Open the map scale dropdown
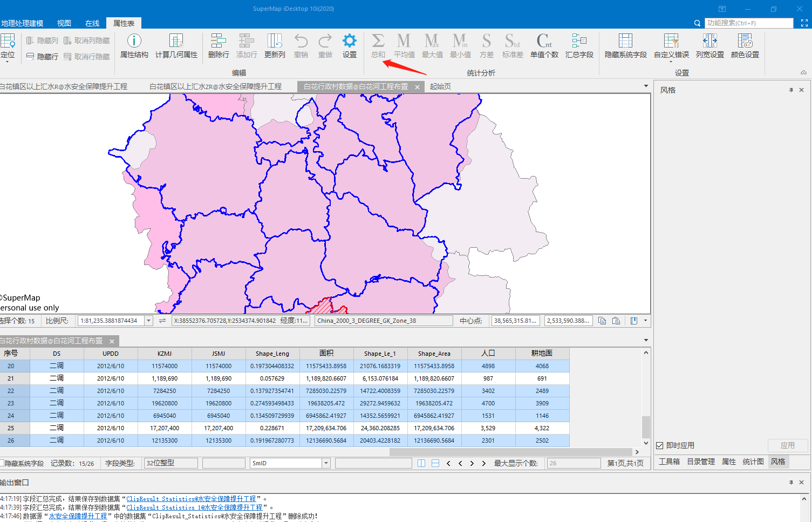The image size is (812, 522). click(149, 321)
